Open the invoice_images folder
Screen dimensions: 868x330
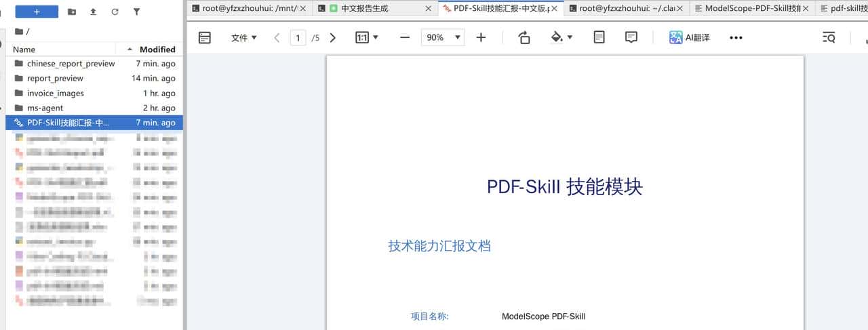click(x=95, y=94)
